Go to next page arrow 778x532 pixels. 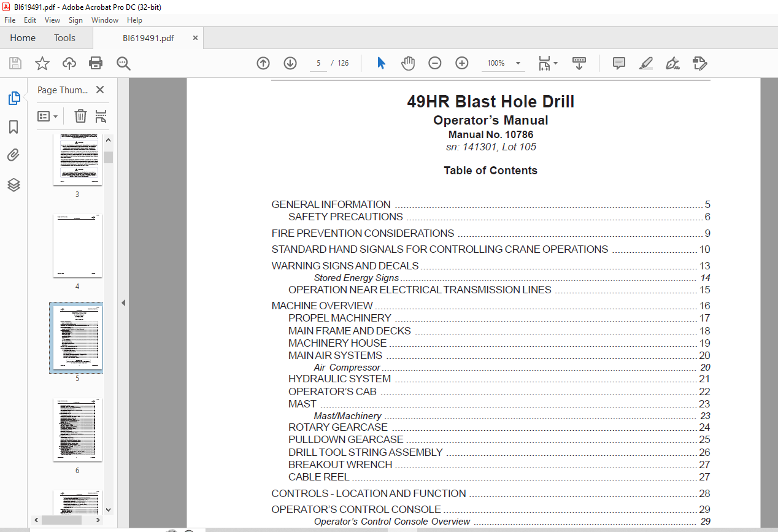tap(290, 63)
